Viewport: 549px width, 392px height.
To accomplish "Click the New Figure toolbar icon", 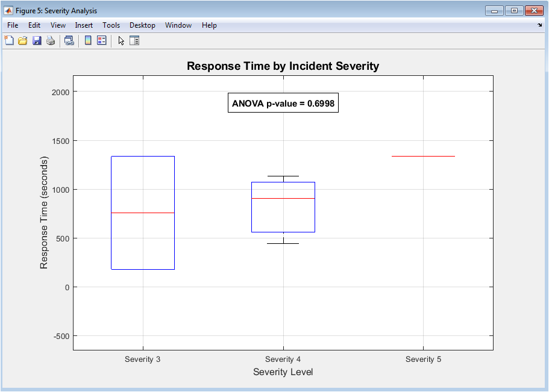I will click(x=9, y=40).
